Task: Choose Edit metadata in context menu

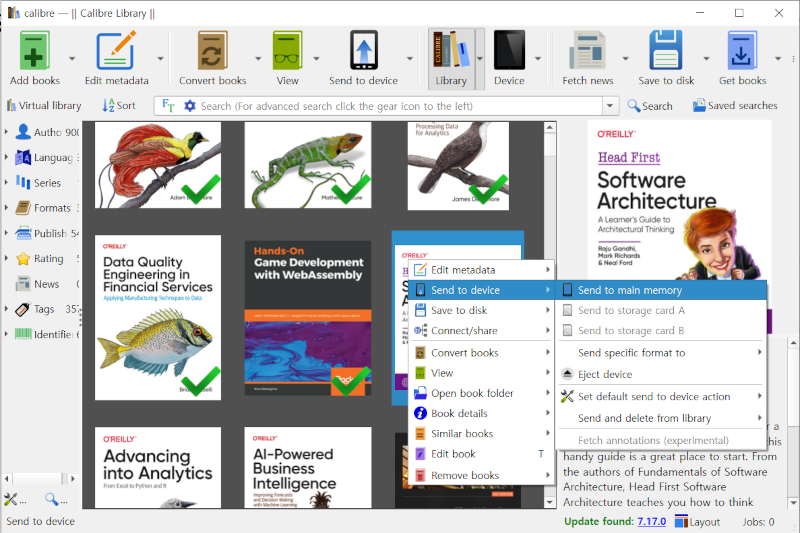Action: coord(482,270)
